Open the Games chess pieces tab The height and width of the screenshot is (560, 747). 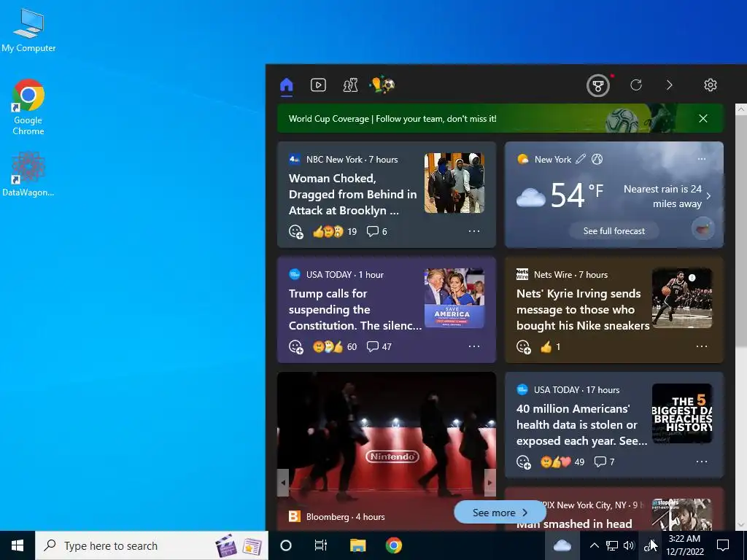351,85
